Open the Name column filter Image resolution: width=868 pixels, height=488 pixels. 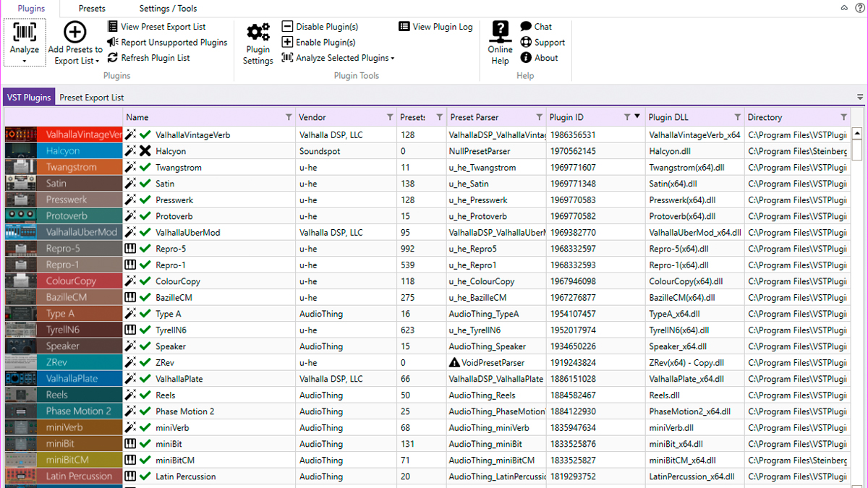point(289,117)
